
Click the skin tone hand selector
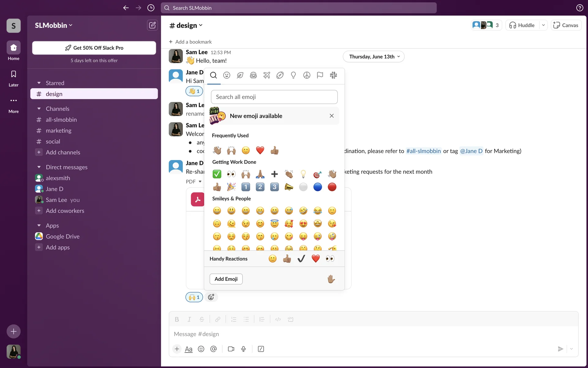(x=331, y=279)
